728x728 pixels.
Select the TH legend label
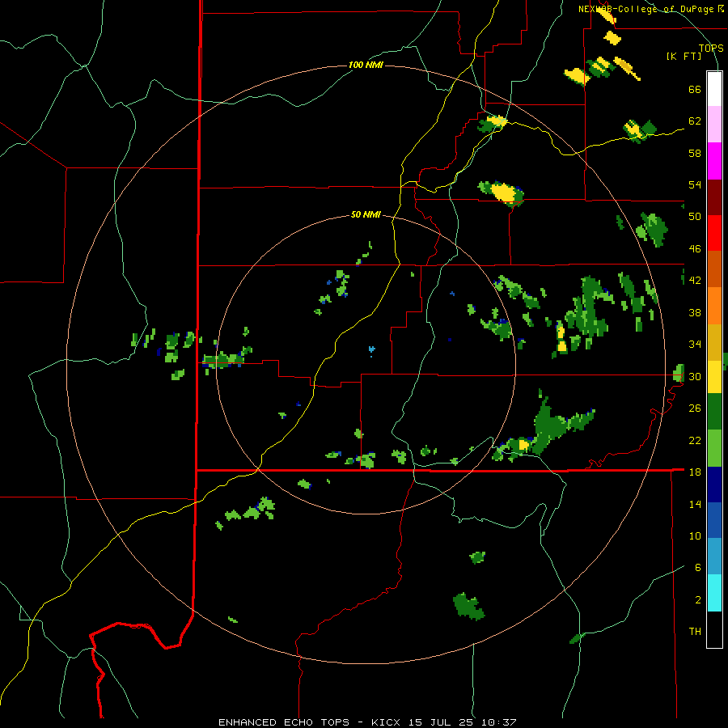click(695, 632)
